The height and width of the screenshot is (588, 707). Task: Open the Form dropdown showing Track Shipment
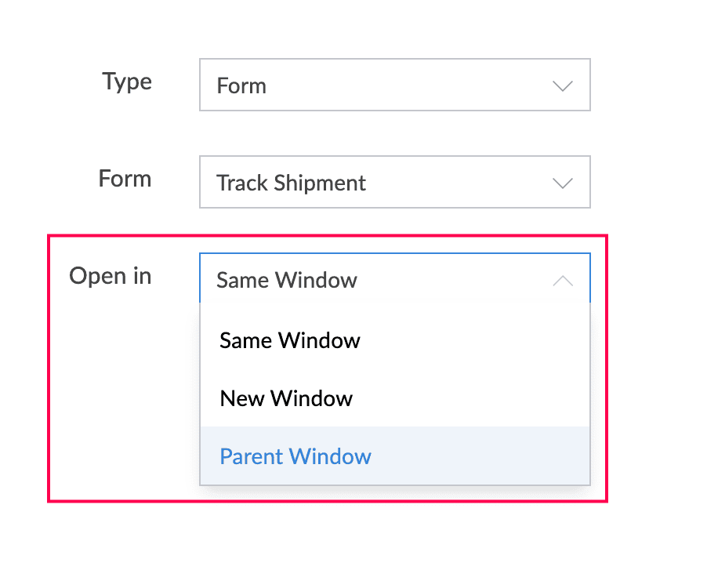click(395, 182)
